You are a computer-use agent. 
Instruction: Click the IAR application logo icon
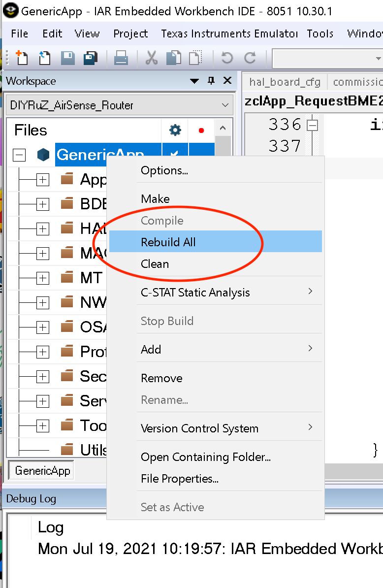point(10,10)
